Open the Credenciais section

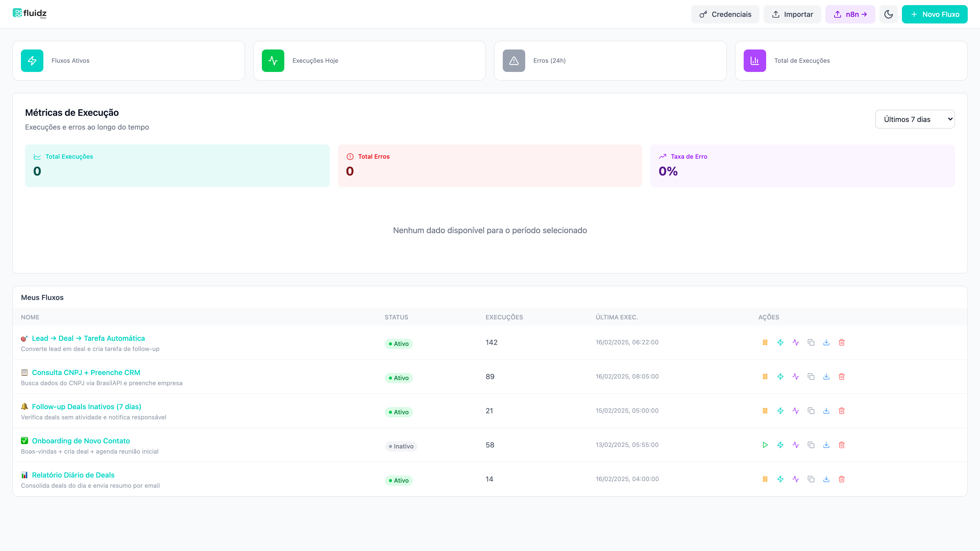coord(724,14)
